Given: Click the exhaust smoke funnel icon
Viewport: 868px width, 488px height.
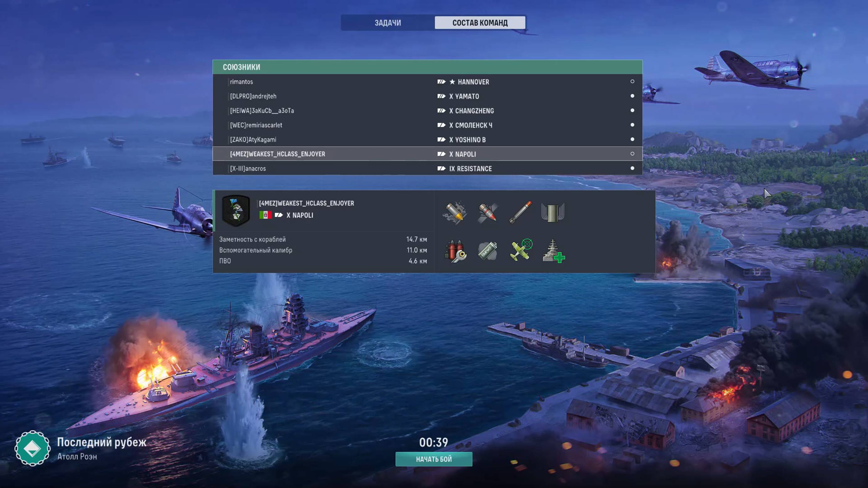Looking at the screenshot, I should tap(553, 213).
